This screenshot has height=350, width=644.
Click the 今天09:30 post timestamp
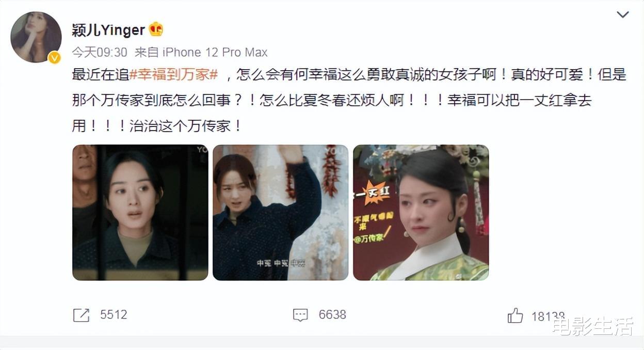99,52
